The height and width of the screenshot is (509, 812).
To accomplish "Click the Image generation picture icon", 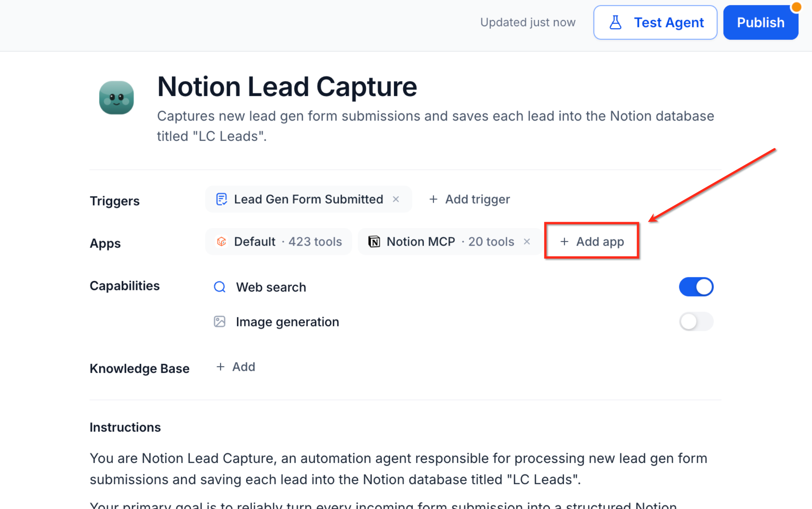I will tap(220, 322).
